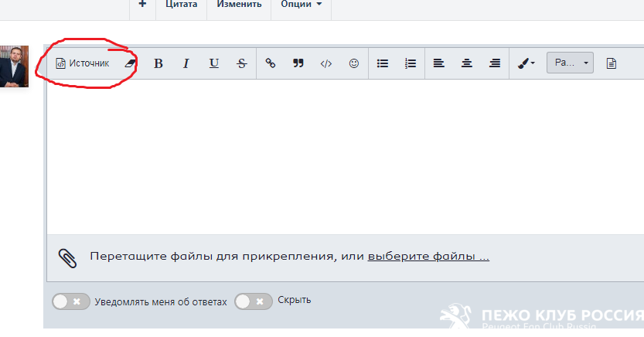Toggle italic formatting
The width and height of the screenshot is (644, 337).
[186, 63]
